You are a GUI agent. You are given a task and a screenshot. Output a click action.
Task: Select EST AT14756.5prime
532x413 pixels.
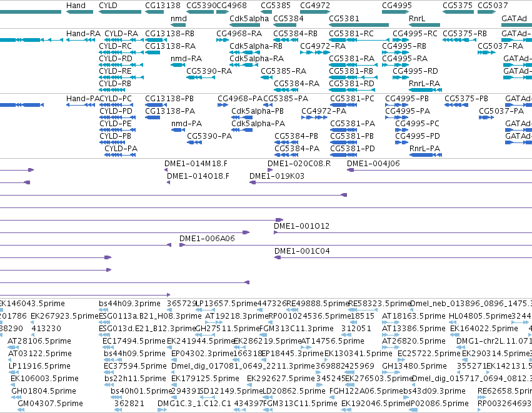pos(333,341)
